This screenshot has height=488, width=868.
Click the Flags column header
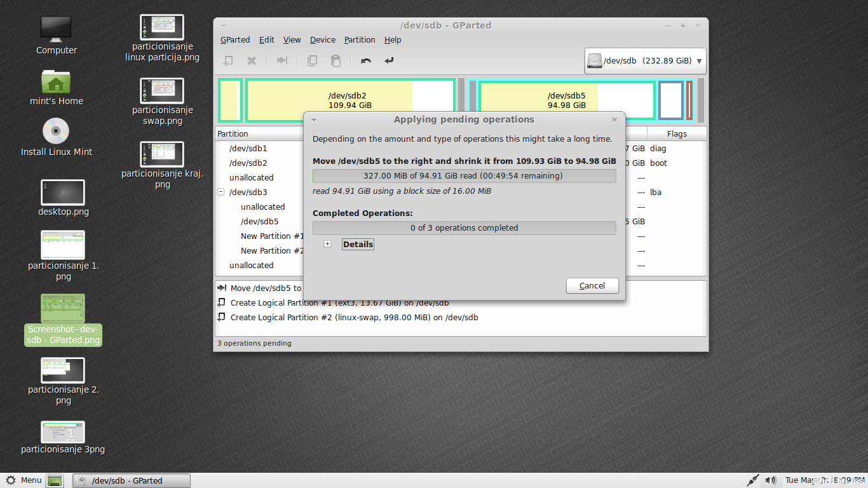[x=677, y=133]
